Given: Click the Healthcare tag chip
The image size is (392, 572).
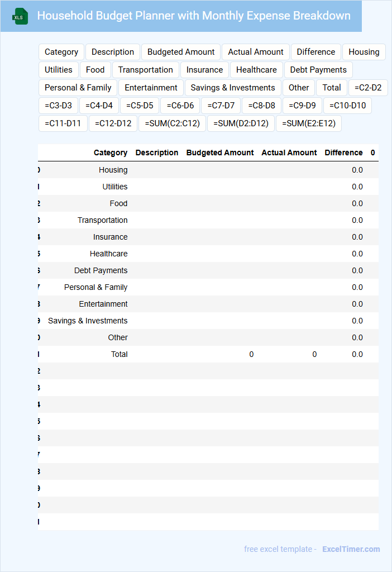Looking at the screenshot, I should tap(256, 70).
